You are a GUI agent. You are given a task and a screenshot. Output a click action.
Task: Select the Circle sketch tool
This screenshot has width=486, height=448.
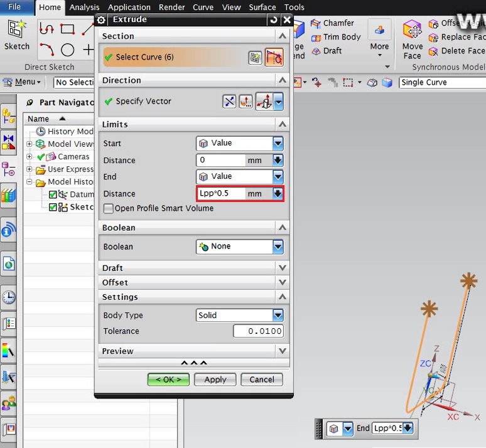pyautogui.click(x=67, y=50)
